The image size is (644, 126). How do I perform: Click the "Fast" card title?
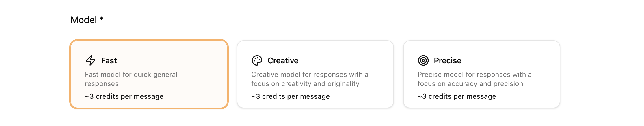point(109,61)
